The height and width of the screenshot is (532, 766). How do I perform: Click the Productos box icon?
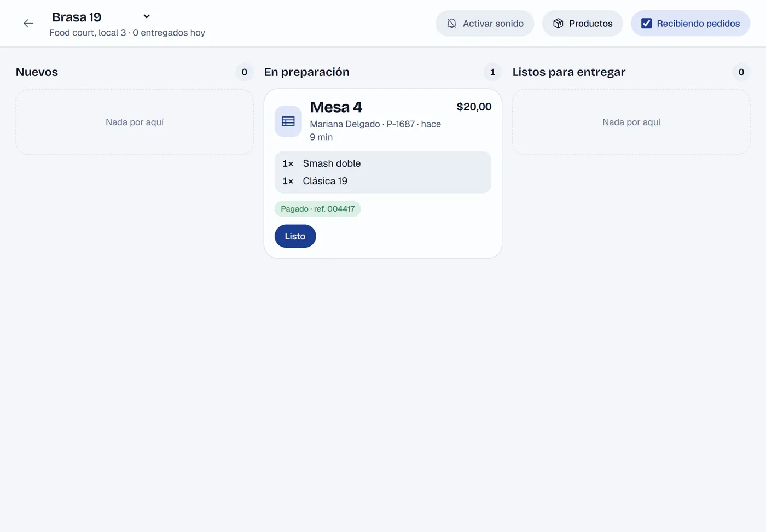558,24
